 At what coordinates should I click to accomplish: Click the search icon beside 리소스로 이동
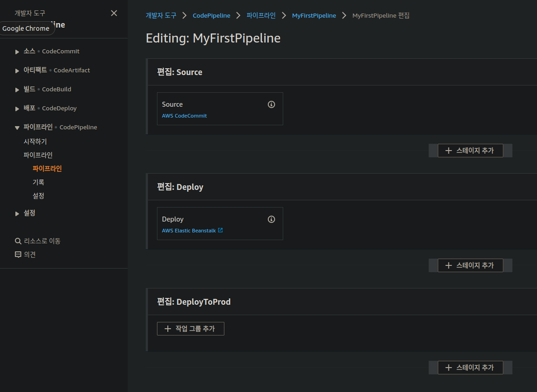18,241
